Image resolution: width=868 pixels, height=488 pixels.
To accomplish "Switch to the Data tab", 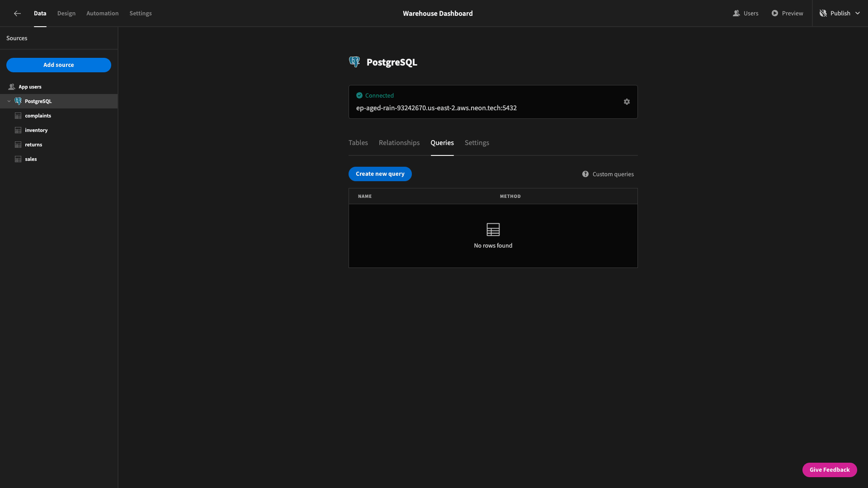I will coord(40,14).
